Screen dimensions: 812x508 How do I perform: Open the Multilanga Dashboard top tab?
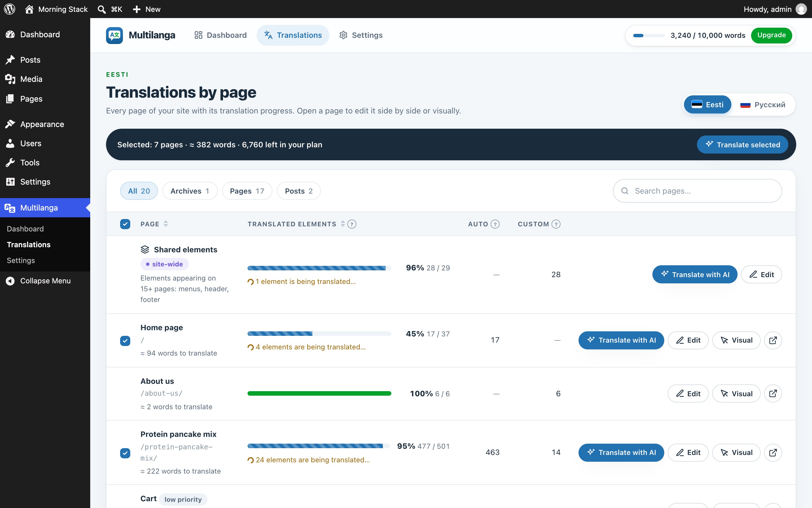tap(220, 35)
